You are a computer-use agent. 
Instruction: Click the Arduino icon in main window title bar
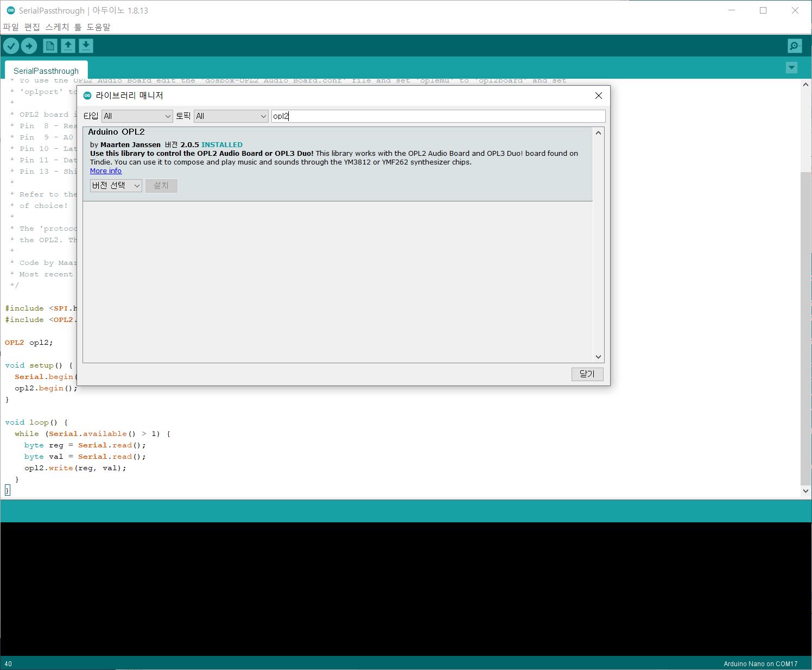coord(10,10)
